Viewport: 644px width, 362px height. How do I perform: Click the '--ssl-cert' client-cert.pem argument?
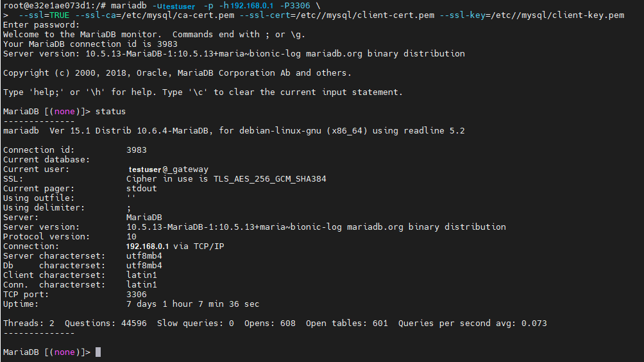(x=337, y=15)
